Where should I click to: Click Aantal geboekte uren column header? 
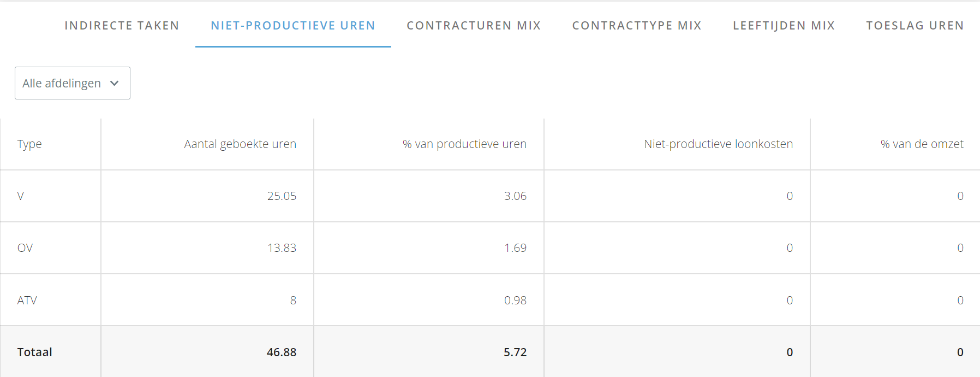[240, 144]
